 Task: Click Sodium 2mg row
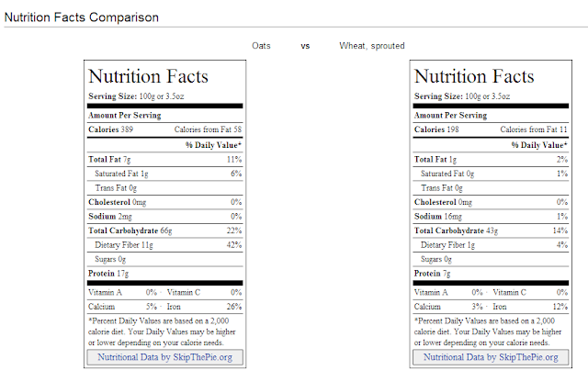[165, 217]
